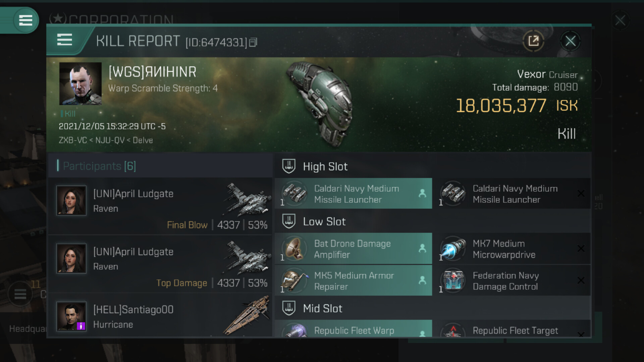
Task: Select the MK7 Medium Microwarpdrive icon
Action: (453, 249)
